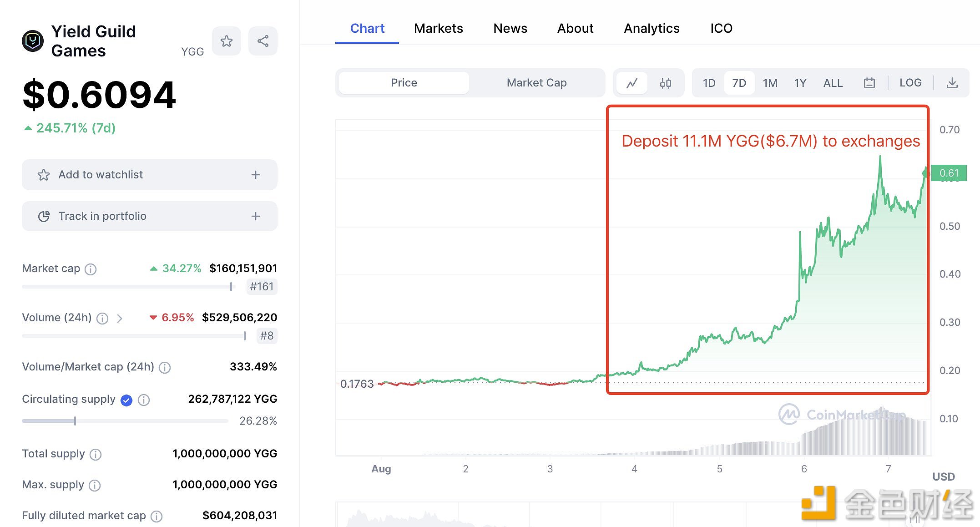This screenshot has width=980, height=527.
Task: Open the Markets tab
Action: tap(439, 27)
